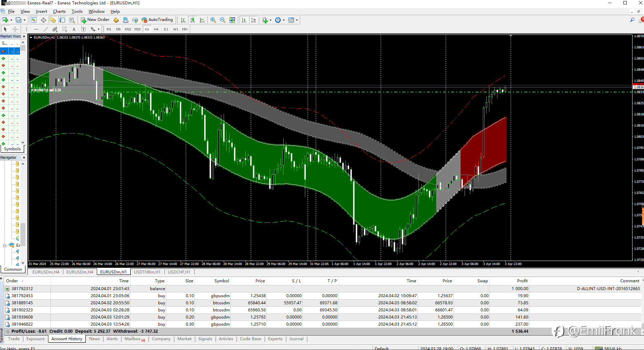Zoom in on the chart
This screenshot has height=350, width=644.
(x=213, y=20)
